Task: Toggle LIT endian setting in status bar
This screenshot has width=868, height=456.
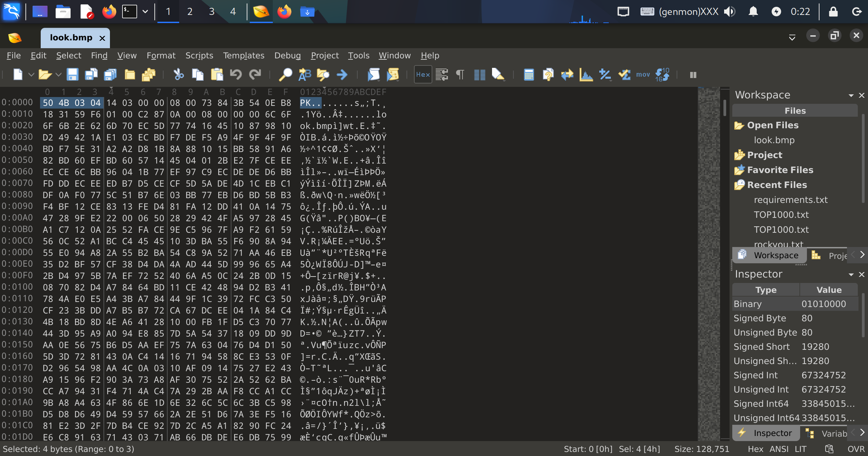Action: click(x=800, y=449)
